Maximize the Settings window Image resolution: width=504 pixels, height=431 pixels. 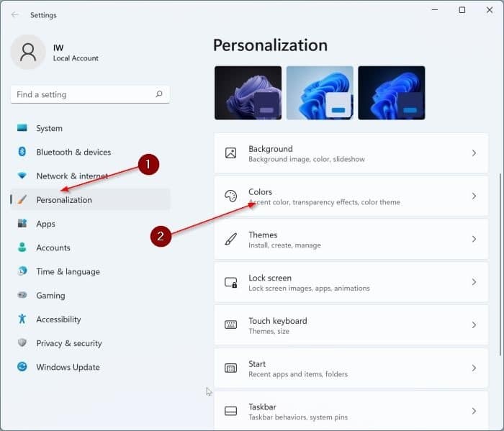click(x=462, y=10)
